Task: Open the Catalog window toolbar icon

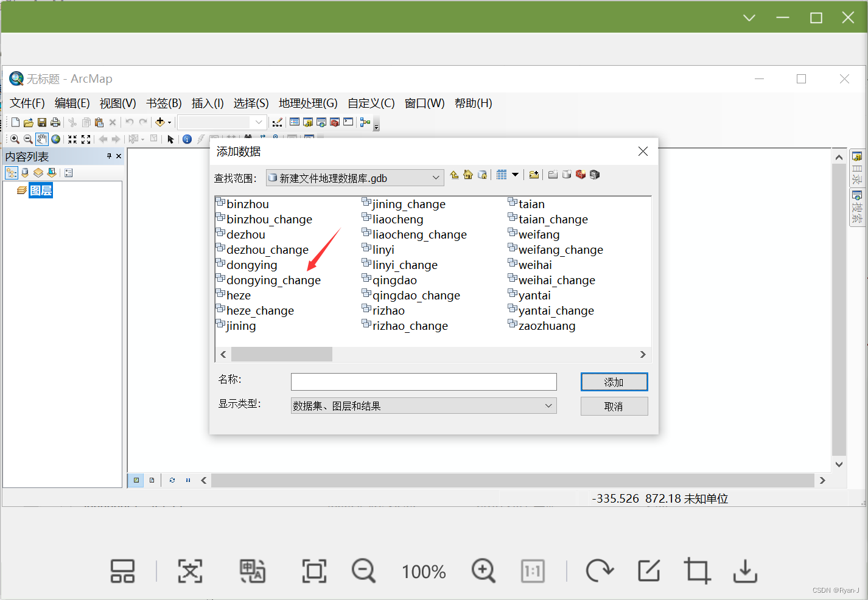Action: point(308,122)
